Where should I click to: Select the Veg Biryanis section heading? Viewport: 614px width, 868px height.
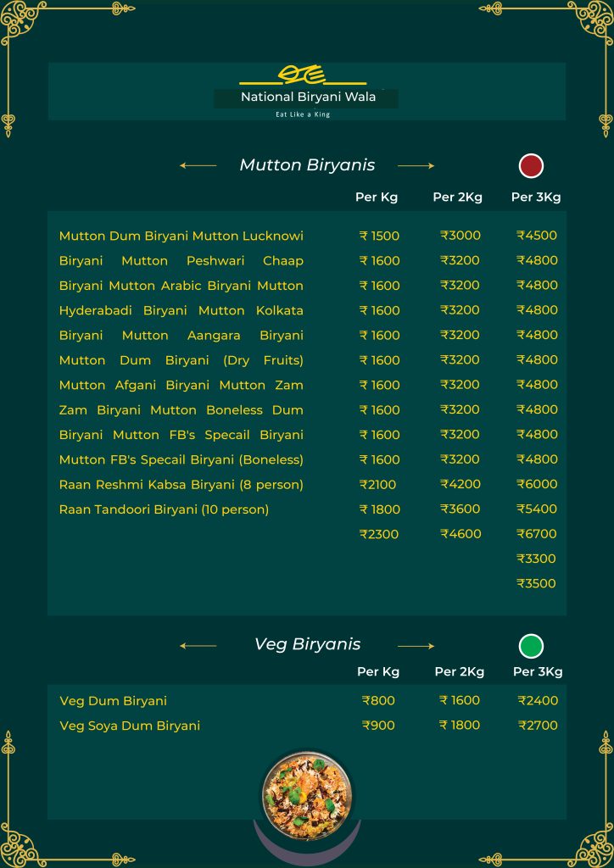click(307, 644)
